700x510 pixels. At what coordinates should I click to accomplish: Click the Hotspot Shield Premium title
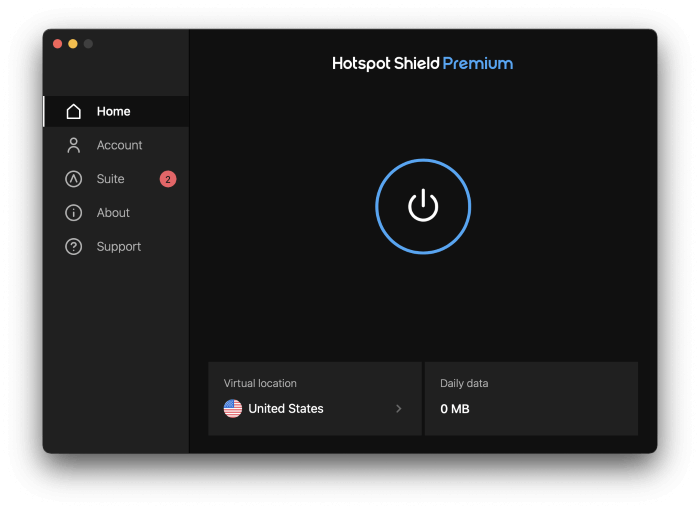click(x=422, y=63)
